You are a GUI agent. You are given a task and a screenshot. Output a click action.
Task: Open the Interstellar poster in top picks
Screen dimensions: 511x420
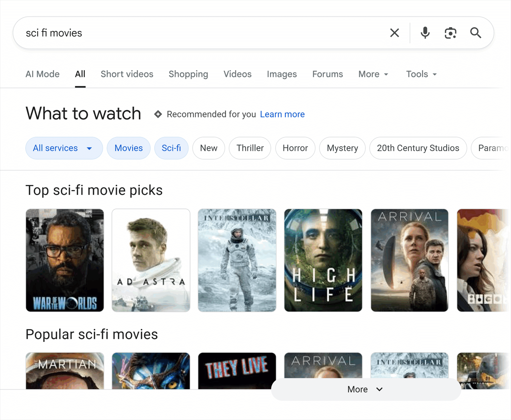[x=237, y=260]
